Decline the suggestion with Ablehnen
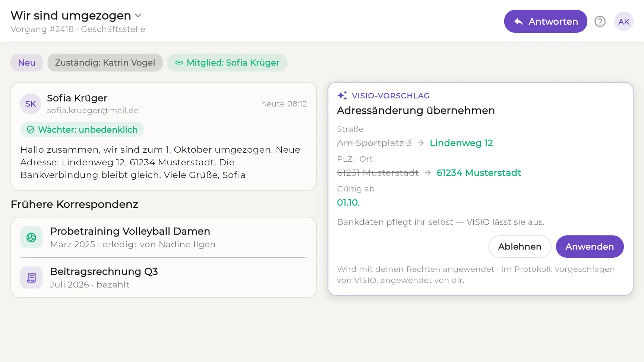 [x=520, y=247]
